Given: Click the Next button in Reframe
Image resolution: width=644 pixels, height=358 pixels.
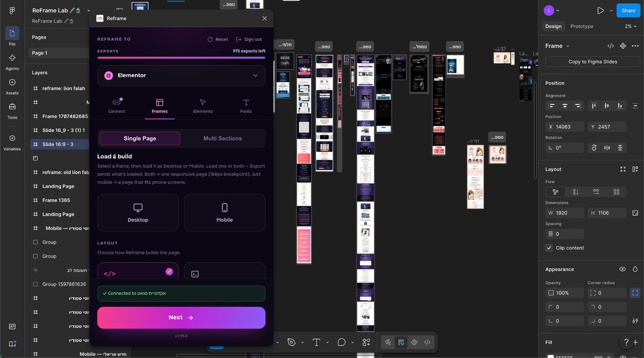Looking at the screenshot, I should (x=181, y=318).
